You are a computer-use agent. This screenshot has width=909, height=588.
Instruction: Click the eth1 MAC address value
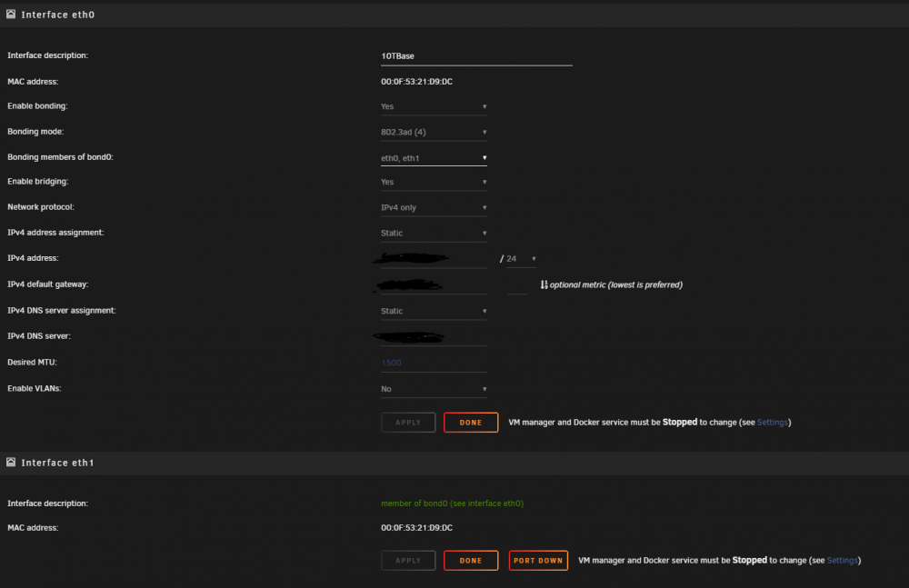point(417,528)
